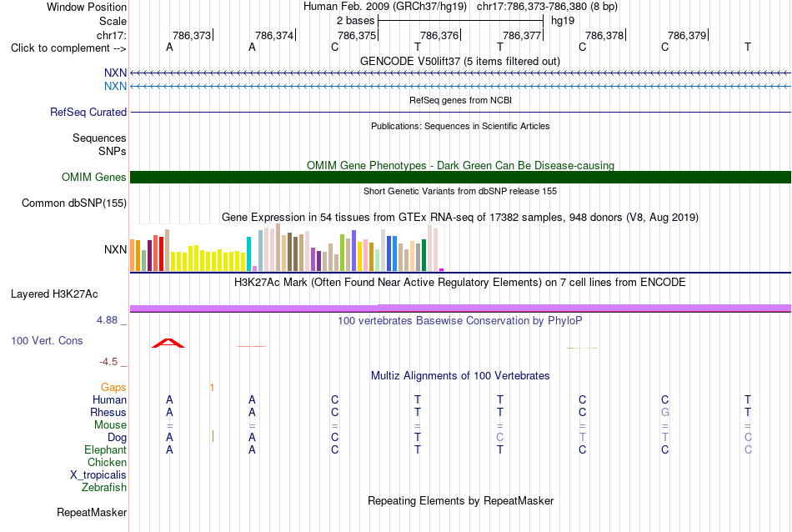
Task: Click the Scale label
Action: tap(113, 21)
